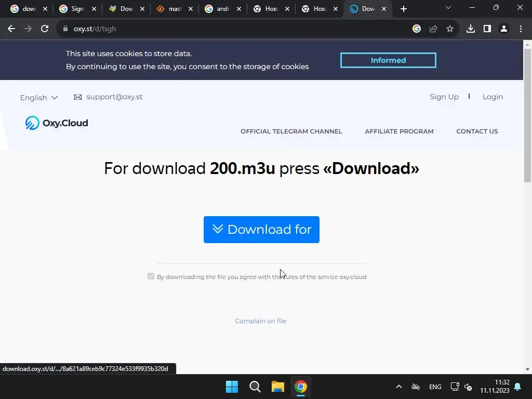This screenshot has width=532, height=399.
Task: Reload the page with the refresh icon
Action: coord(45,29)
